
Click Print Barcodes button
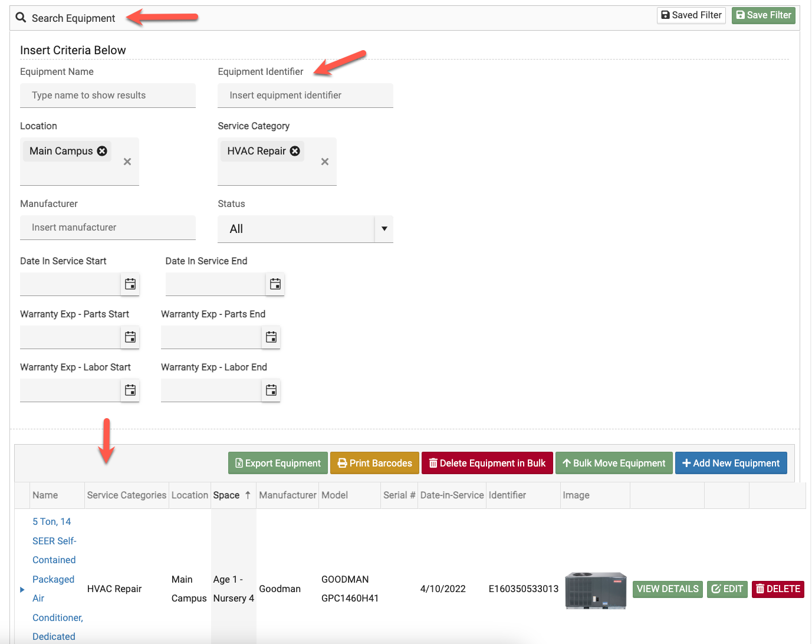pos(374,463)
